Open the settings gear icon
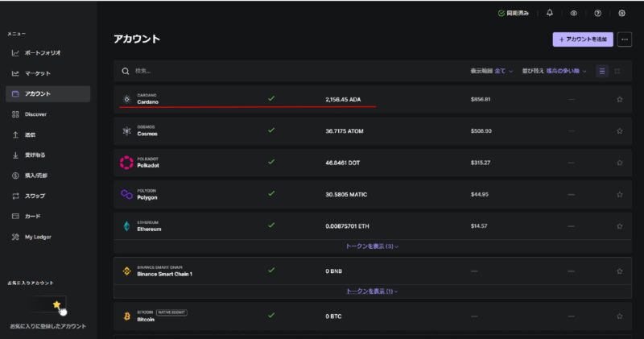 point(622,13)
